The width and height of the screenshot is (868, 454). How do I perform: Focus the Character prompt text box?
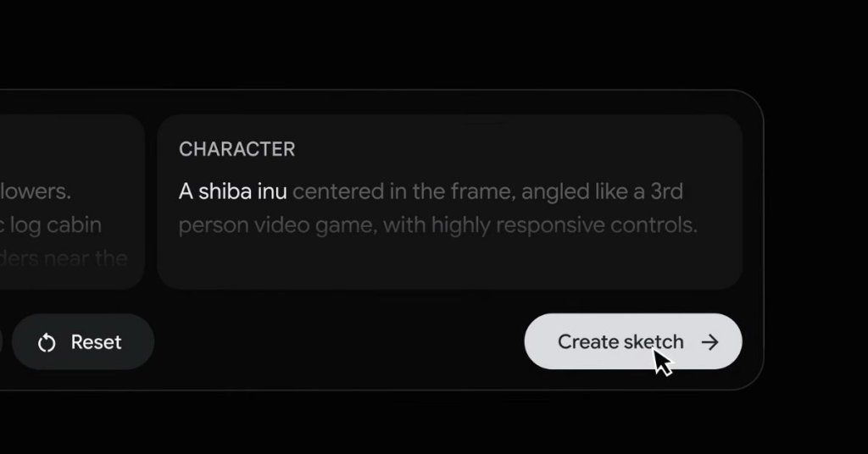pyautogui.click(x=449, y=202)
